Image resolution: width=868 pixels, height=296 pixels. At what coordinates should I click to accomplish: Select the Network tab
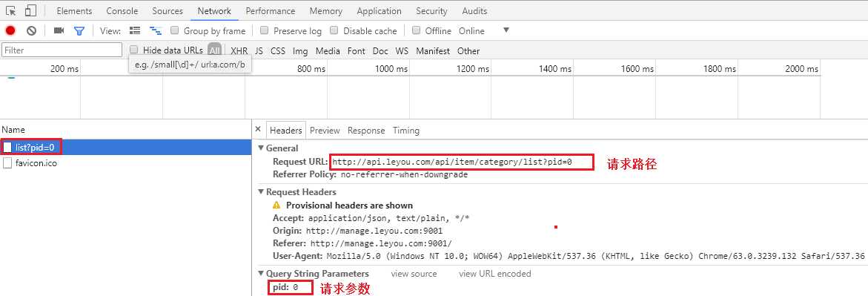pos(214,11)
